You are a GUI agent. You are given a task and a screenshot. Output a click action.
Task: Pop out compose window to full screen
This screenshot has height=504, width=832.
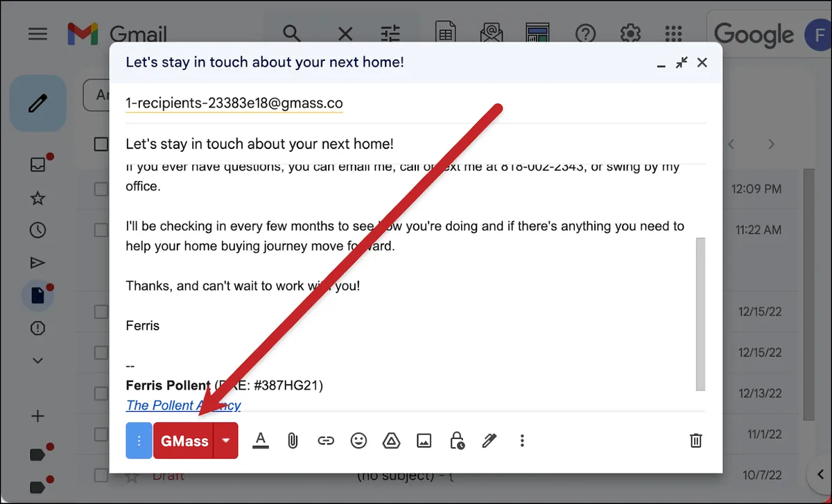pos(682,62)
